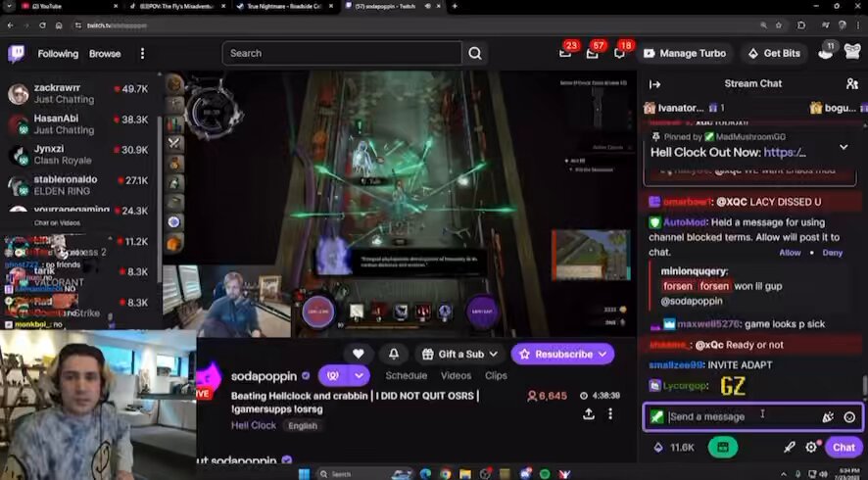Viewport: 868px width, 480px height.
Task: Open the whispers icon with badge 18
Action: [619, 53]
